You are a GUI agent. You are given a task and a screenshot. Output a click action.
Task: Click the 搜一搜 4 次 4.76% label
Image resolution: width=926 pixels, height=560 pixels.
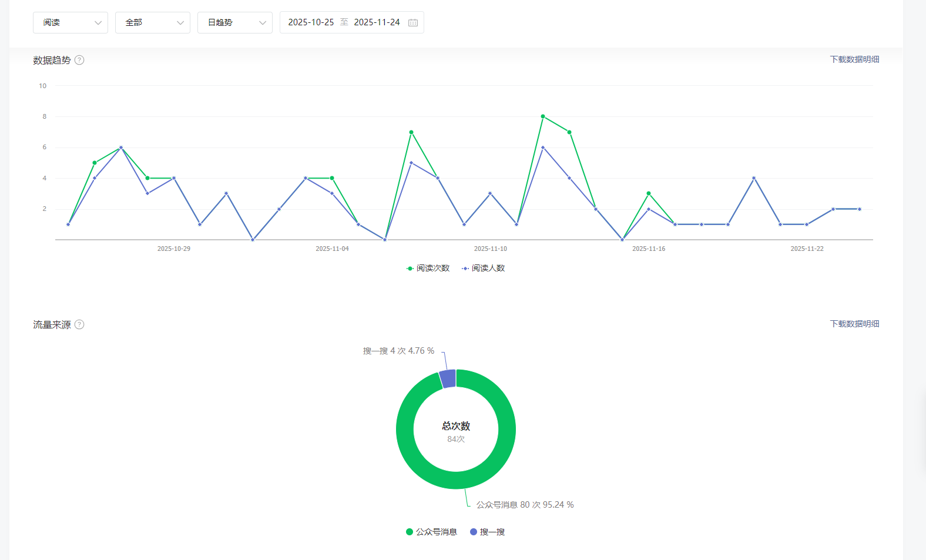[x=398, y=351]
